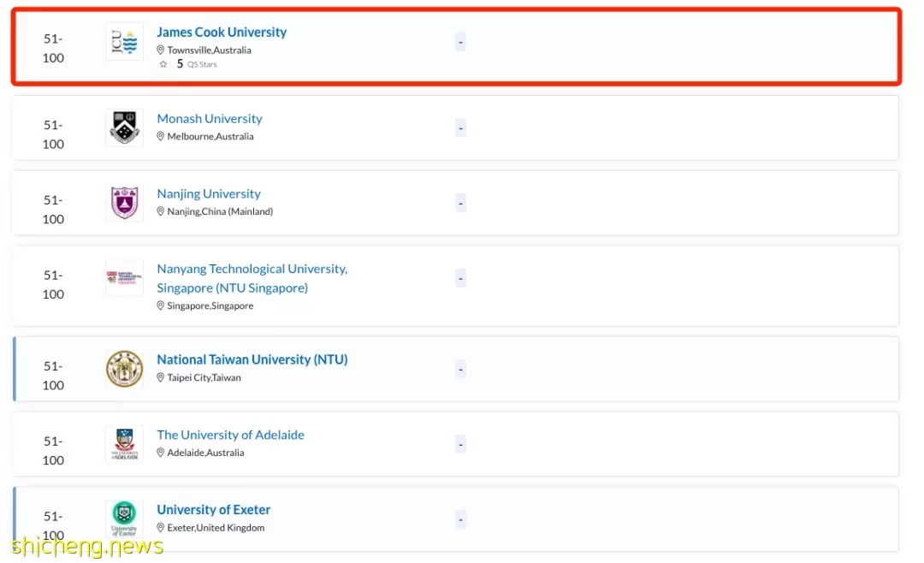Click location pin beside Townsville, Australia
This screenshot has width=924, height=563.
point(160,50)
